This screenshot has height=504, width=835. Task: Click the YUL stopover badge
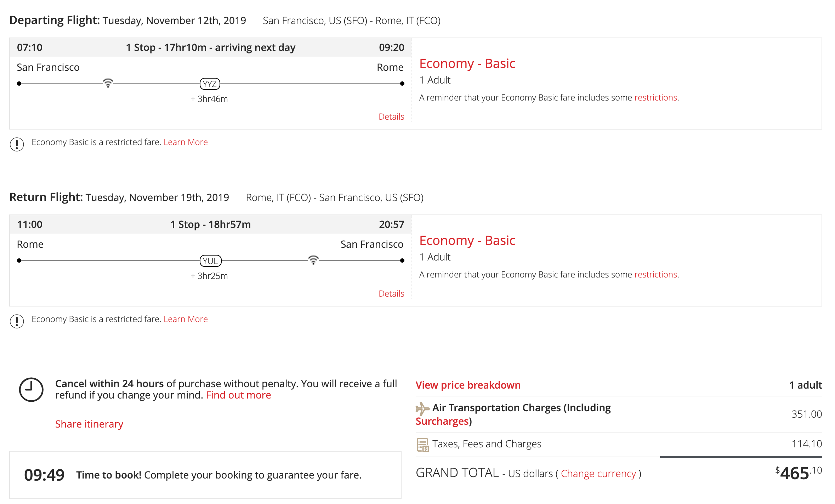[210, 261]
